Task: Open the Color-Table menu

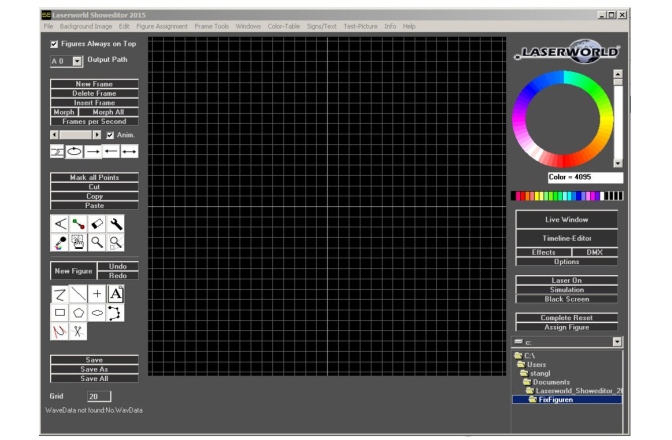Action: tap(285, 26)
